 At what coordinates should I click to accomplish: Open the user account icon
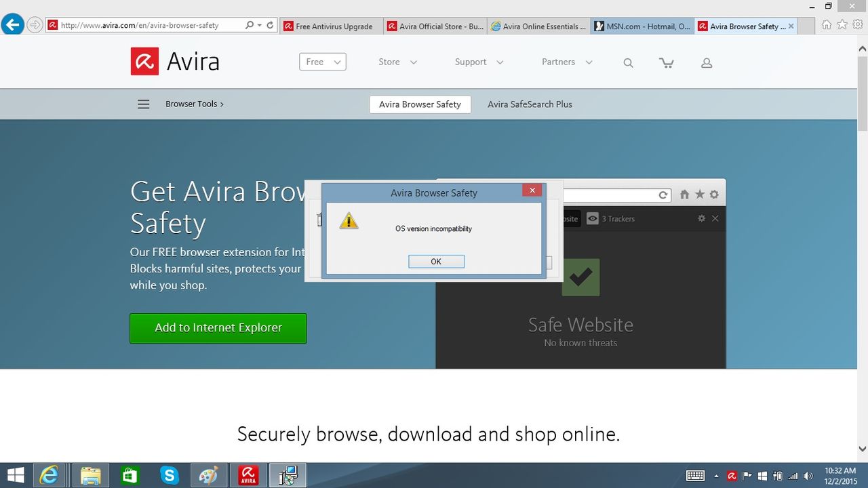706,63
